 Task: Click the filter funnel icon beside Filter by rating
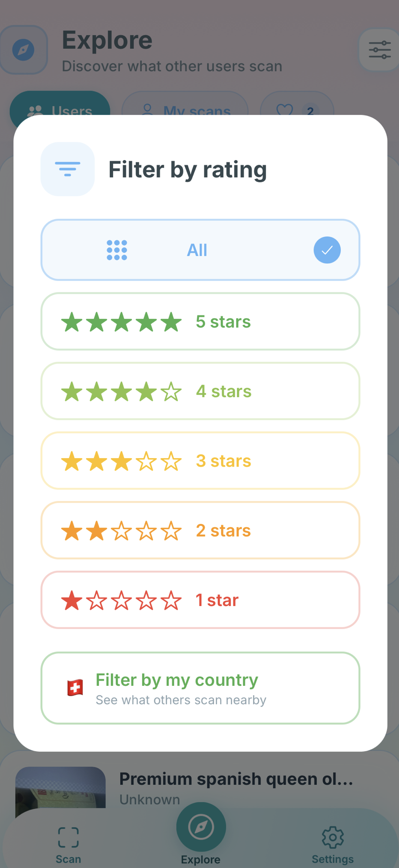68,169
